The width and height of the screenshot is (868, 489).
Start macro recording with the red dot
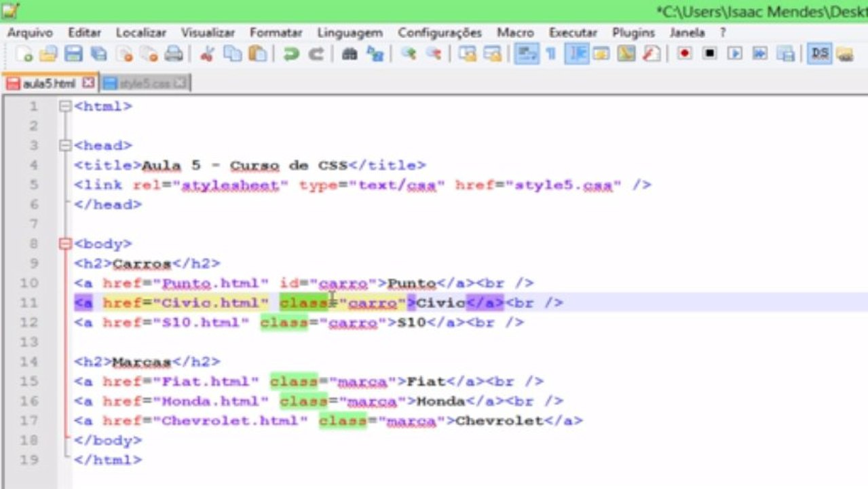click(684, 54)
